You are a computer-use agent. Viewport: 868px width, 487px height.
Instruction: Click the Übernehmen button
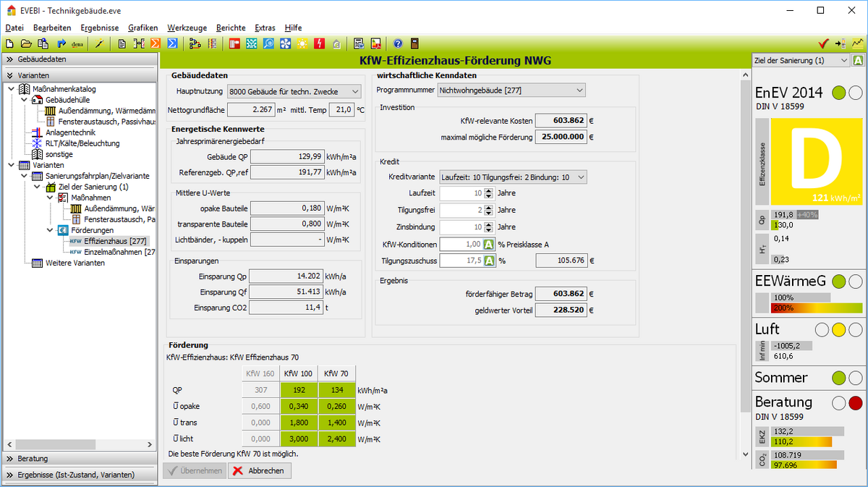tap(195, 470)
